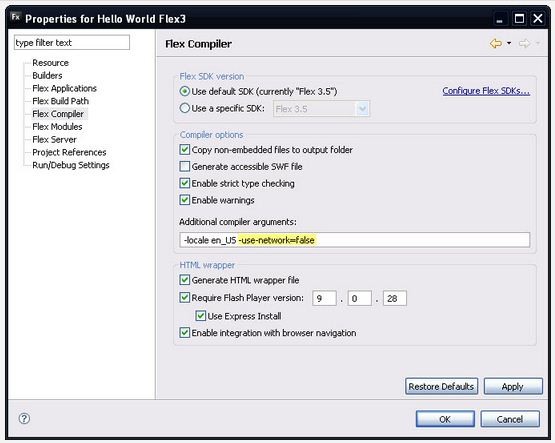Focus the type filter text box
The width and height of the screenshot is (555, 443).
pyautogui.click(x=72, y=42)
